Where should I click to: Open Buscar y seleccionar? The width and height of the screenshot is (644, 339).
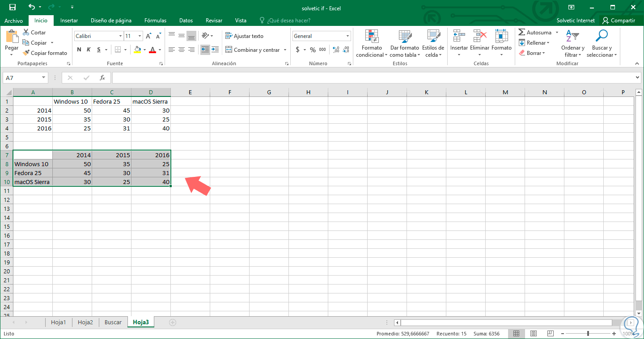click(602, 44)
